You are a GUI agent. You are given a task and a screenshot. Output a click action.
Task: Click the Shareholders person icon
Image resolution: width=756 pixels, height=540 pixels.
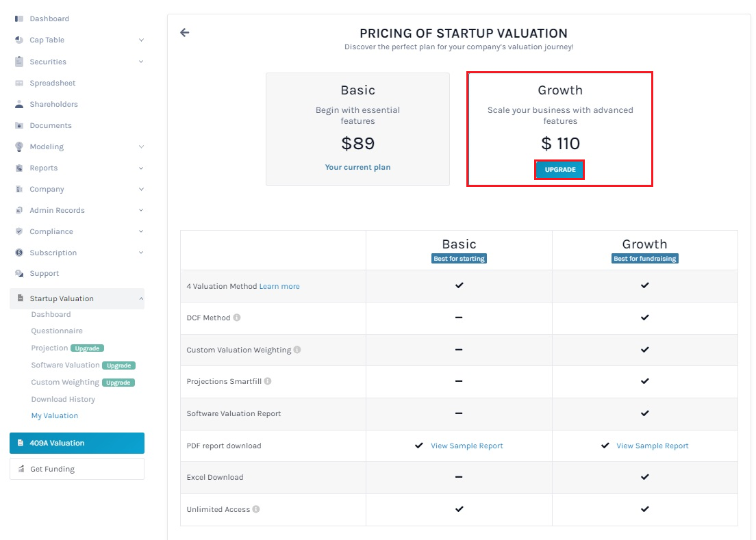[x=19, y=104]
